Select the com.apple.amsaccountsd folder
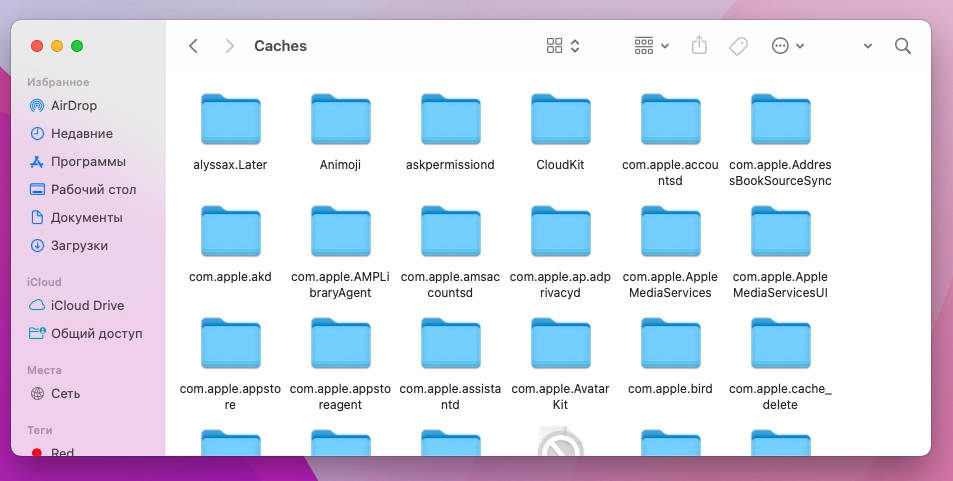The width and height of the screenshot is (953, 481). coord(450,231)
